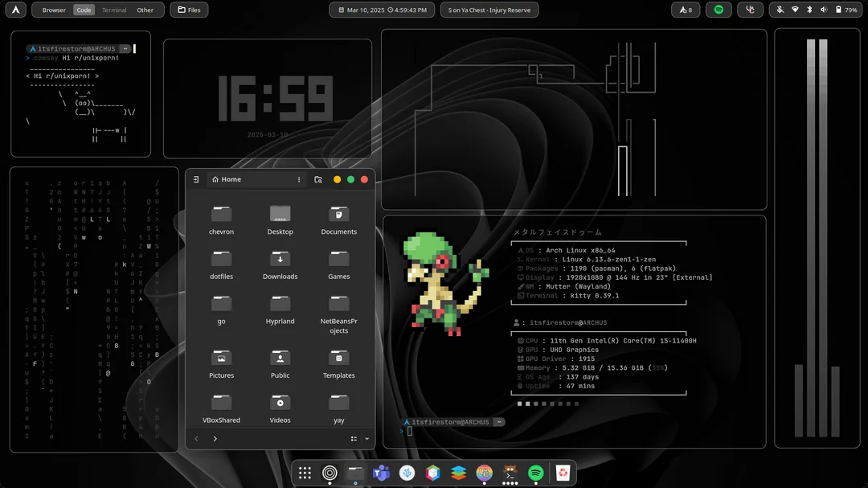Open the Arch logo menu in top bar
The image size is (868, 488).
coord(15,10)
